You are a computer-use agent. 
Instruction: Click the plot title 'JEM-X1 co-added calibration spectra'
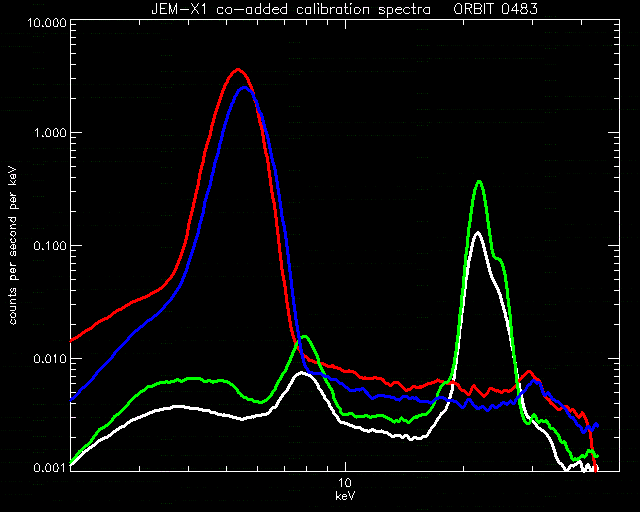pyautogui.click(x=291, y=9)
